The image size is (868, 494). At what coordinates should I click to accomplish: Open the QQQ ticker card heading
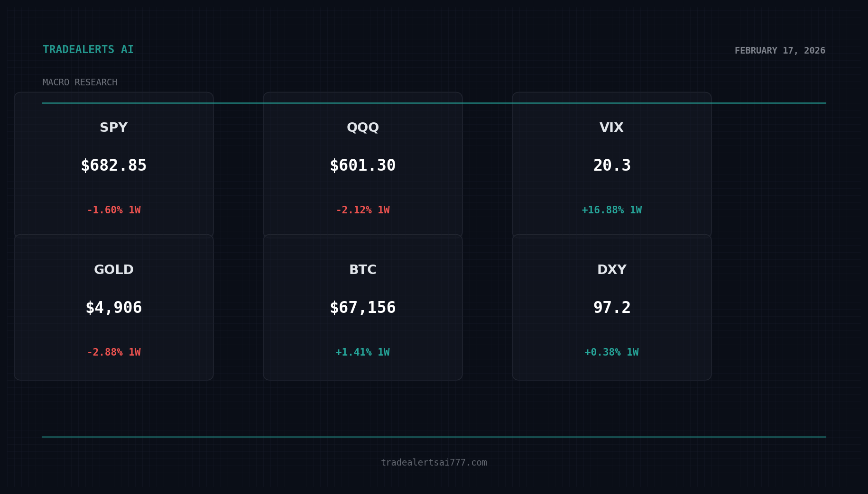pos(363,128)
